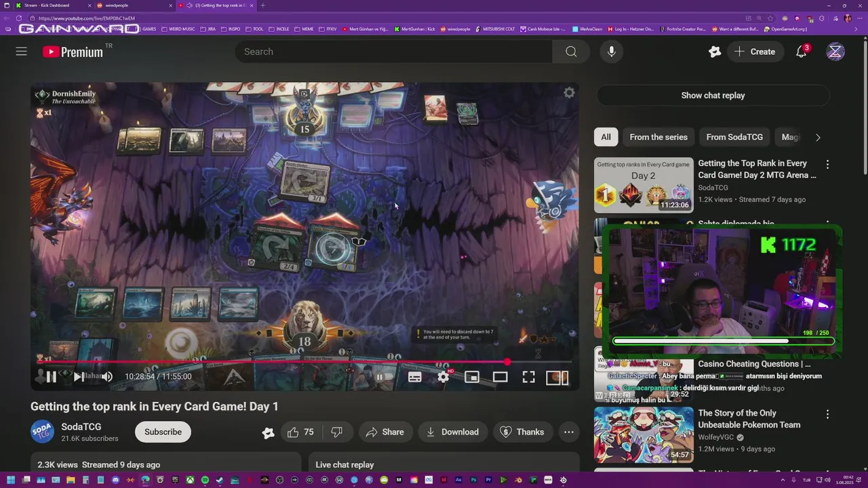Select the All filter chip
The height and width of the screenshot is (488, 868).
pos(606,137)
